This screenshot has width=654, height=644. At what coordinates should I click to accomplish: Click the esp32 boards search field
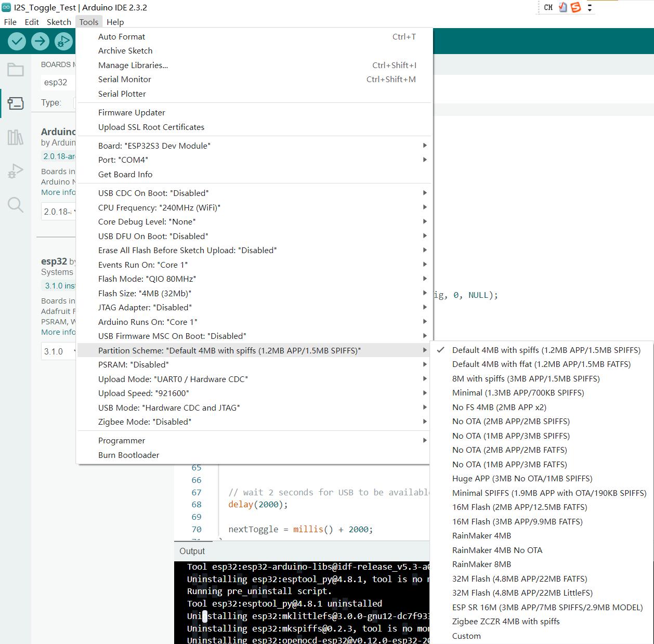58,82
